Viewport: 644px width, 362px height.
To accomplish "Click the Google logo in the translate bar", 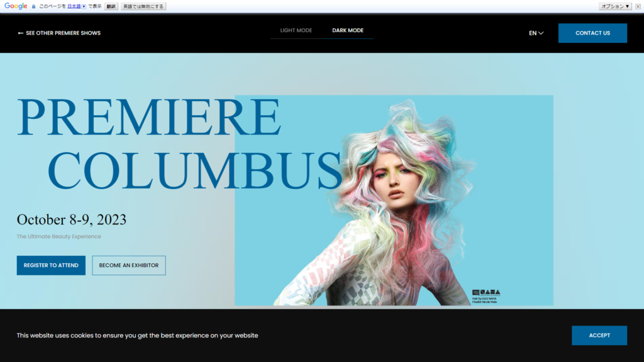I will (x=16, y=6).
